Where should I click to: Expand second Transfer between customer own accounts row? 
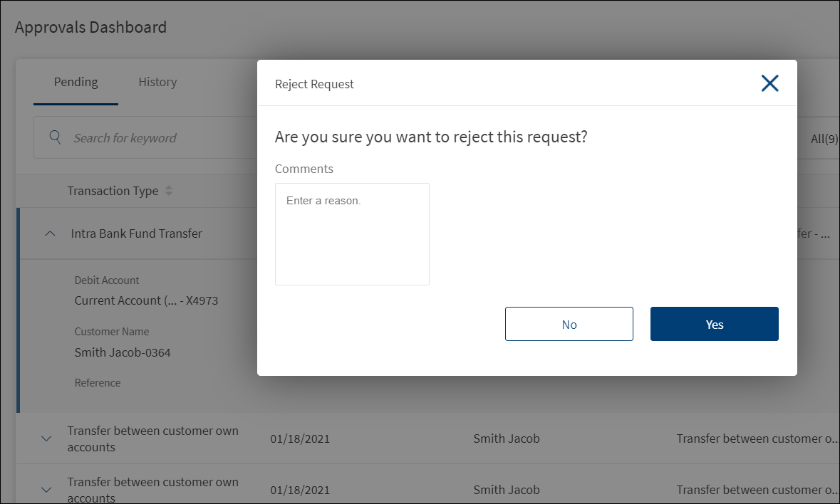pos(46,490)
